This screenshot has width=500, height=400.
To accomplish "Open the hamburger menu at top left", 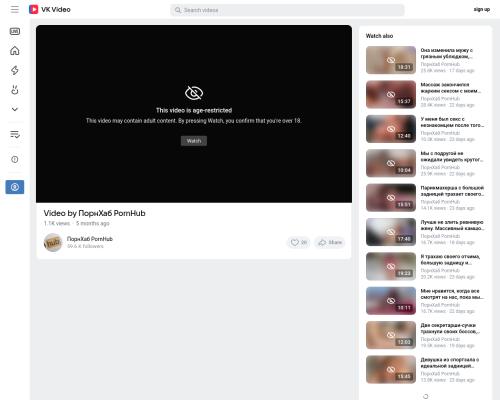I will (15, 9).
